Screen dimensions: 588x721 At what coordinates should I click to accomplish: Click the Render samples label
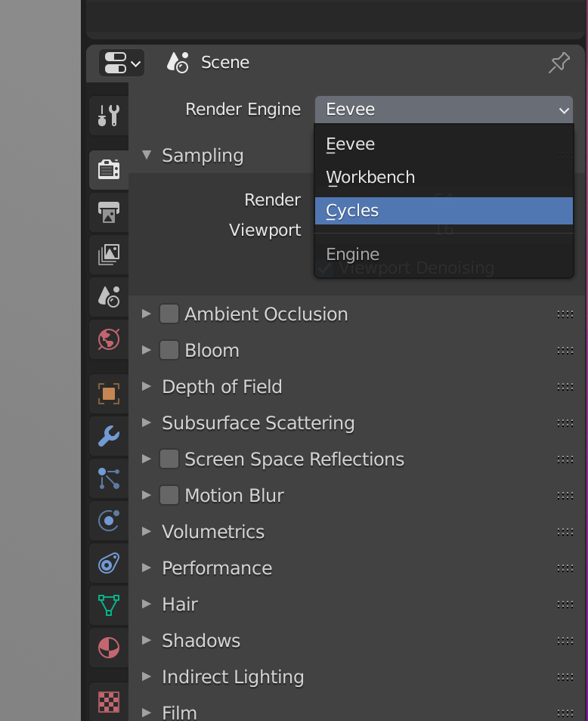[273, 200]
